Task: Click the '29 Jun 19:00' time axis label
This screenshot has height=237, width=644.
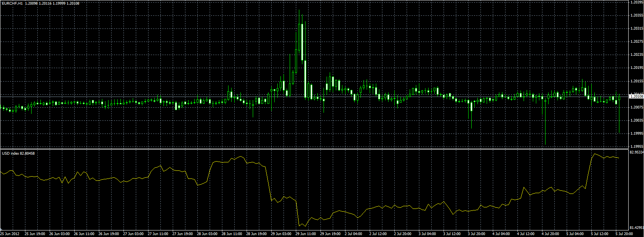Action: pyautogui.click(x=330, y=234)
